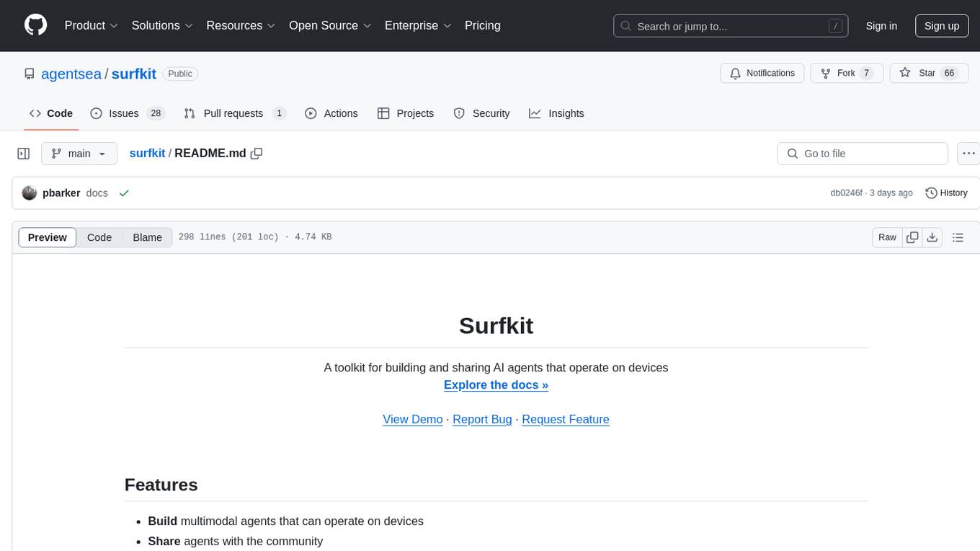Screen dimensions: 980x551
Task: Switch to the Code tab
Action: coord(51,113)
